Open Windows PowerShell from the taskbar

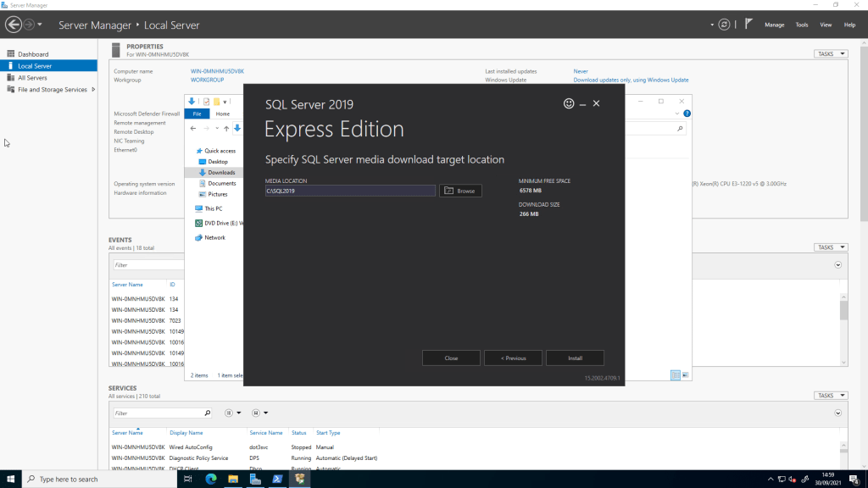(277, 479)
